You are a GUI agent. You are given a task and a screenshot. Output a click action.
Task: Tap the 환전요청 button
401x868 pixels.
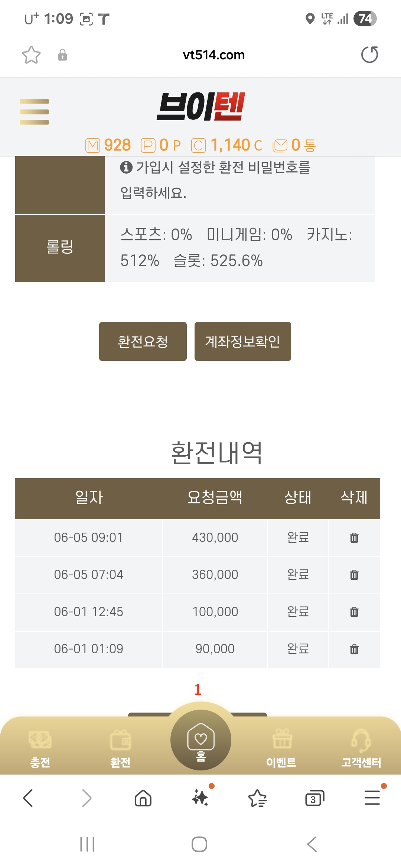(x=143, y=341)
